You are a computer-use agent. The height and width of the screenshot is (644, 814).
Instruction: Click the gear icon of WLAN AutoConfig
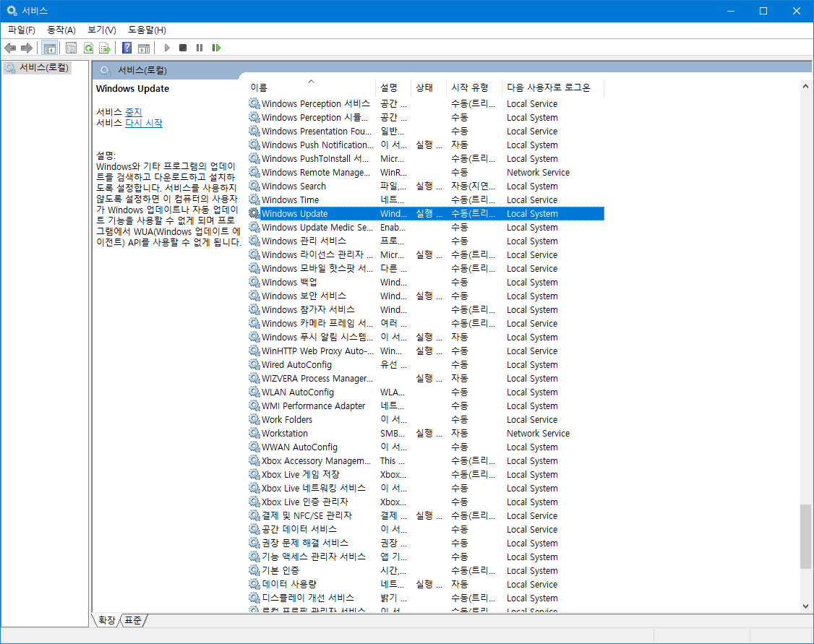click(254, 392)
